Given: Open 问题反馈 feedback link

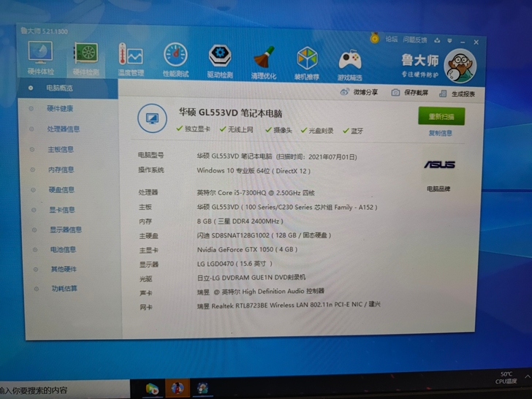Looking at the screenshot, I should tap(414, 40).
